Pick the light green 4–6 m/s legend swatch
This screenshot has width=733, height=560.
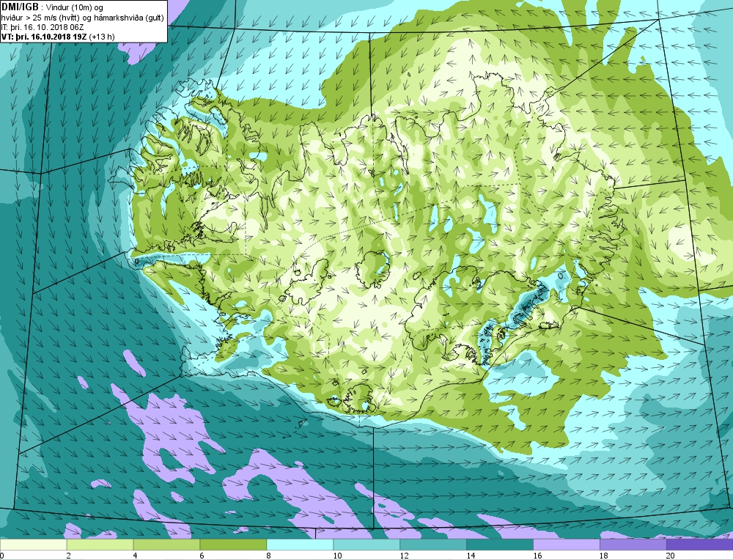click(166, 545)
